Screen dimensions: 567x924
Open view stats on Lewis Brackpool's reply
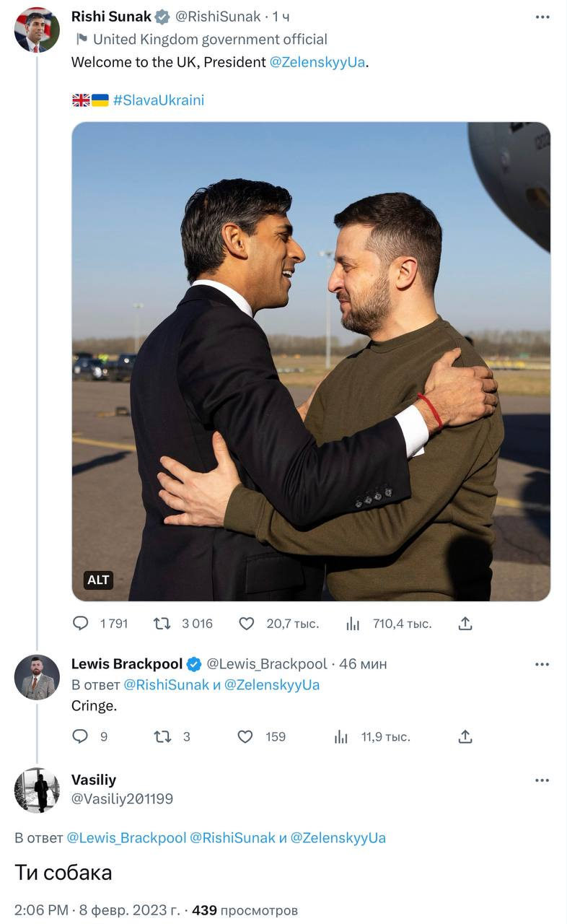pyautogui.click(x=341, y=737)
